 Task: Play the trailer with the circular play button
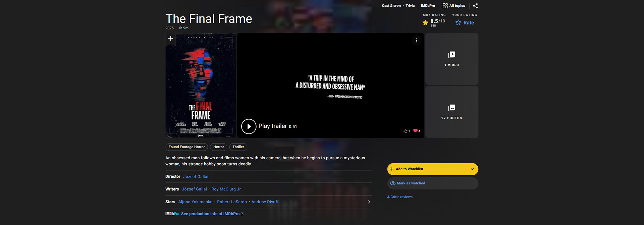click(x=249, y=126)
